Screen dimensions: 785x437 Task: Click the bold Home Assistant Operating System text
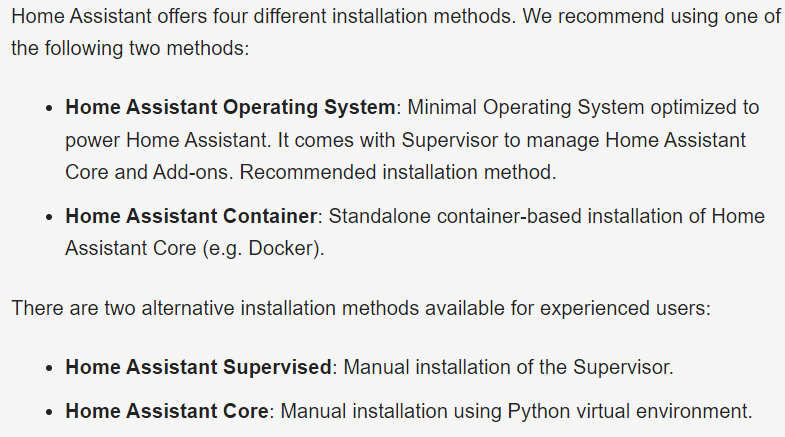(x=230, y=108)
